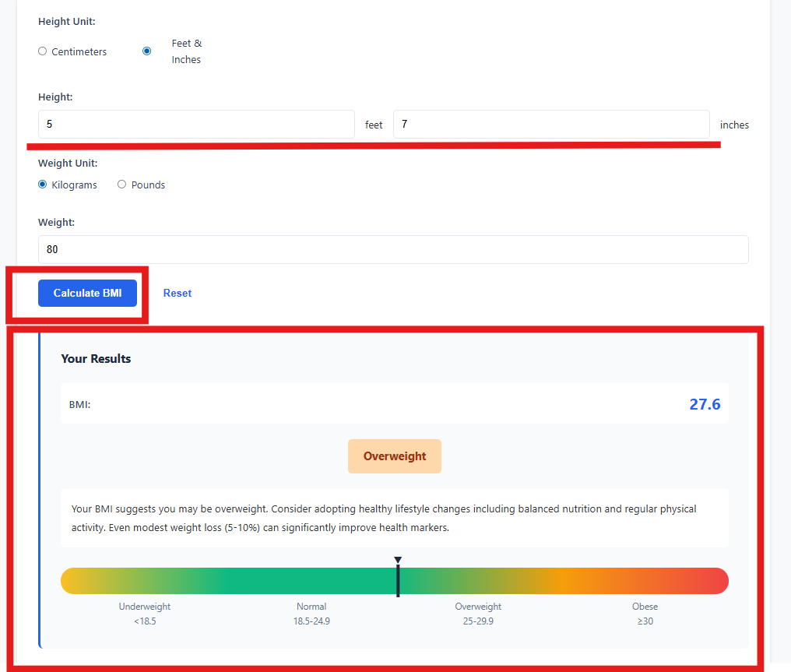Choose Kilograms as weight unit
This screenshot has width=791, height=672.
coord(42,184)
